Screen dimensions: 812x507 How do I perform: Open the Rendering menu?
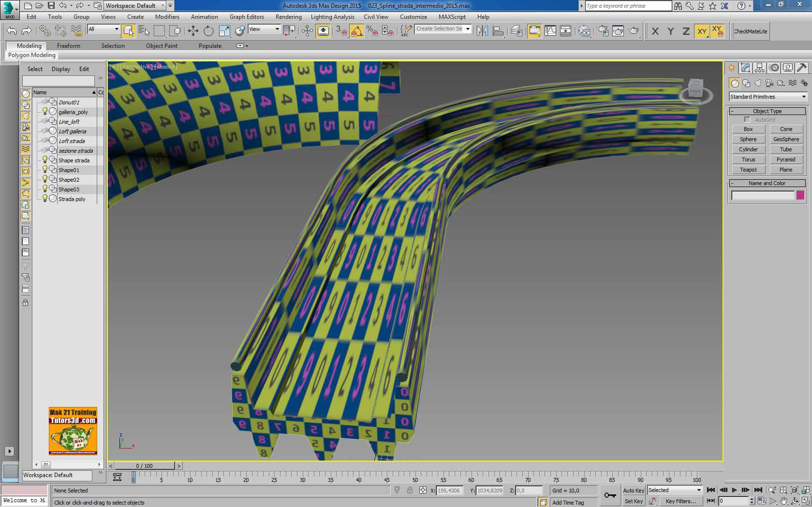click(289, 17)
